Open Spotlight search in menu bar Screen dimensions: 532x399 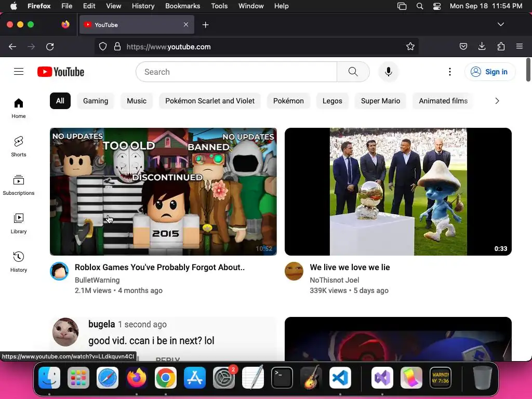pos(420,6)
